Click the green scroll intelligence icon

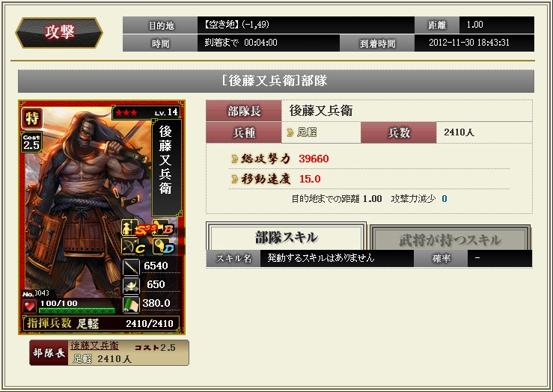click(131, 304)
